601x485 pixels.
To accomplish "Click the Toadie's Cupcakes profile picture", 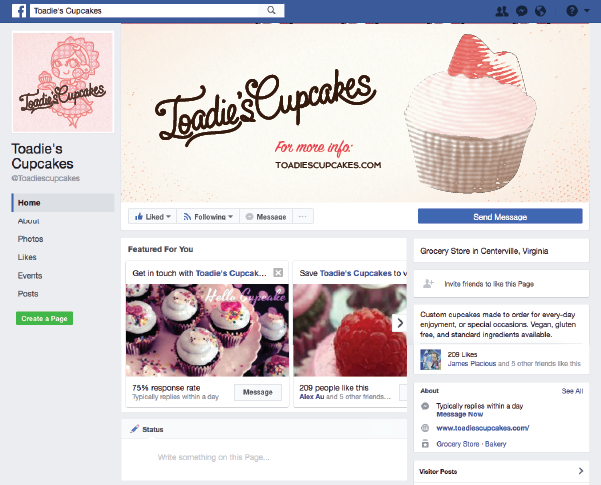I will tap(63, 82).
